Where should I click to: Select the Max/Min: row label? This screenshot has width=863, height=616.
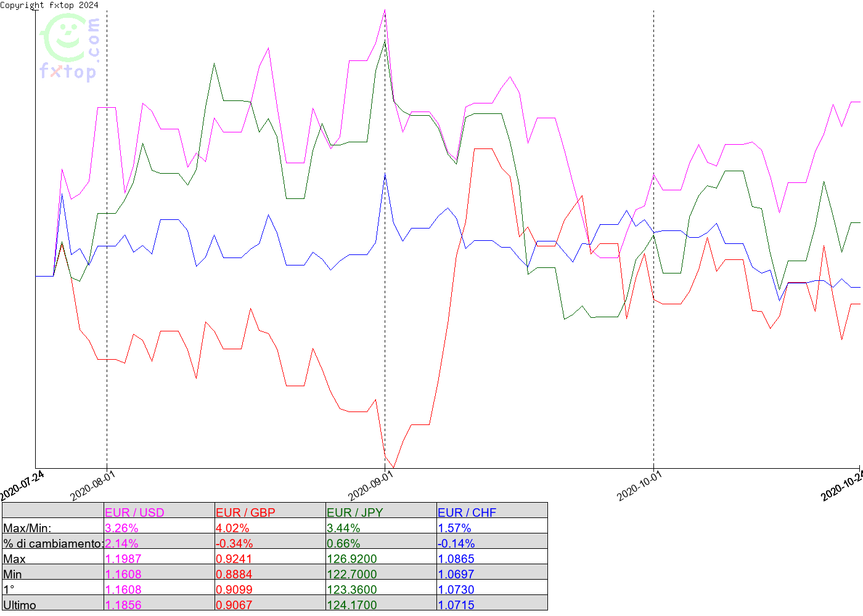tap(27, 528)
